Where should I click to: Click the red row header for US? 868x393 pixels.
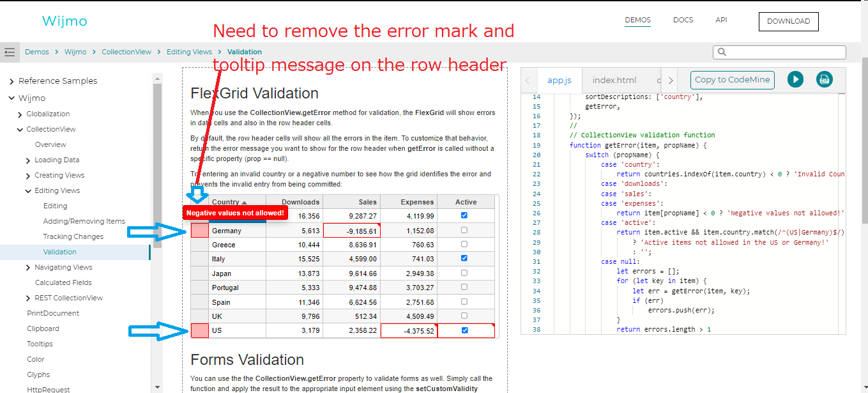coord(200,330)
